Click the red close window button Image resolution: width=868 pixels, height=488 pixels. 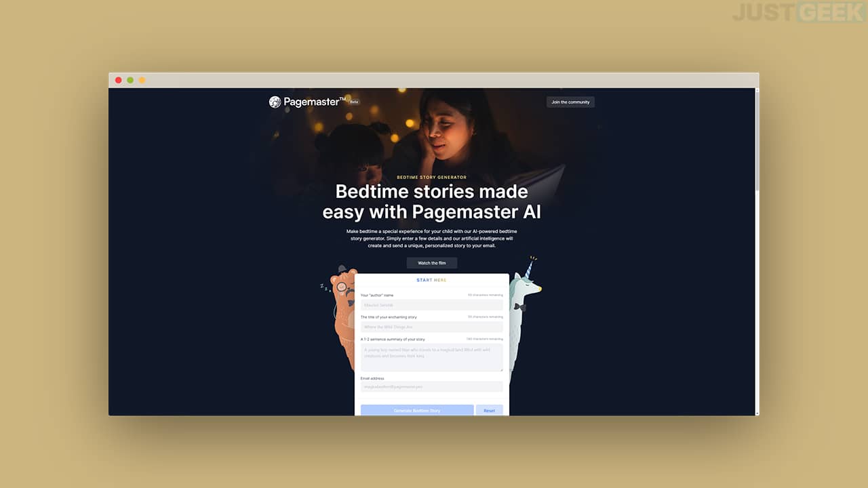pyautogui.click(x=119, y=80)
